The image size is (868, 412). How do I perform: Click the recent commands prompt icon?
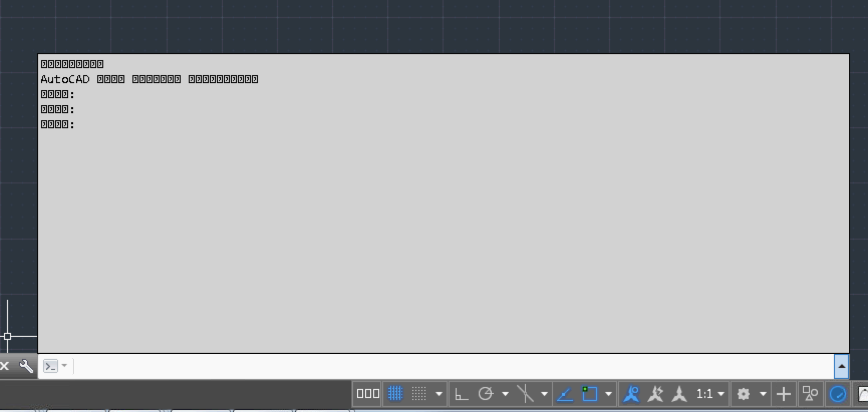(51, 366)
